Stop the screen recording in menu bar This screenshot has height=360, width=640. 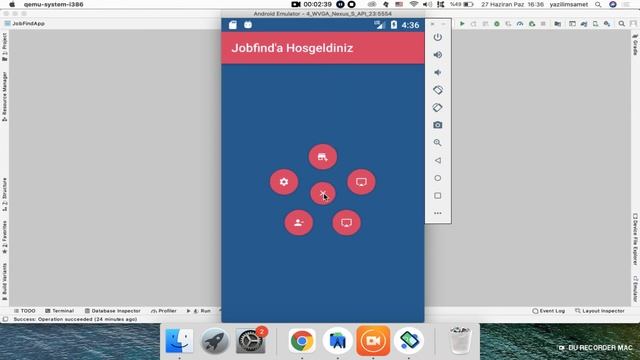coord(351,4)
